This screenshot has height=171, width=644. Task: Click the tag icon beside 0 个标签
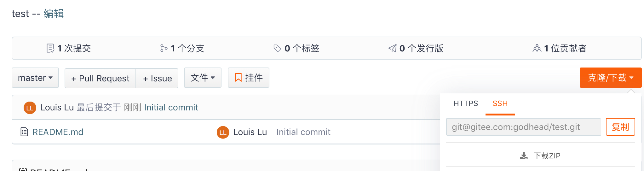[x=277, y=48]
